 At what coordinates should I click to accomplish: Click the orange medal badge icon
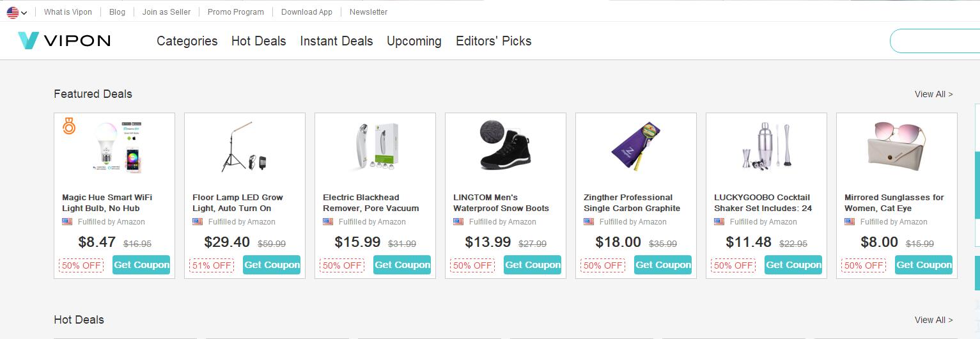coord(69,126)
